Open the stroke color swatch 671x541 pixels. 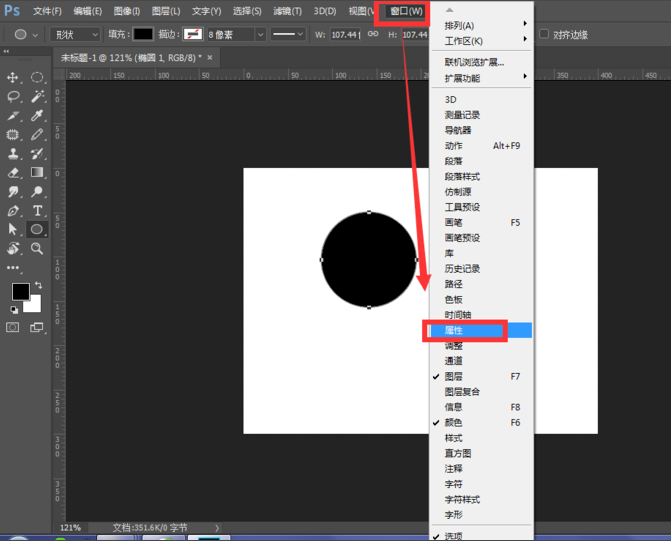pos(193,34)
